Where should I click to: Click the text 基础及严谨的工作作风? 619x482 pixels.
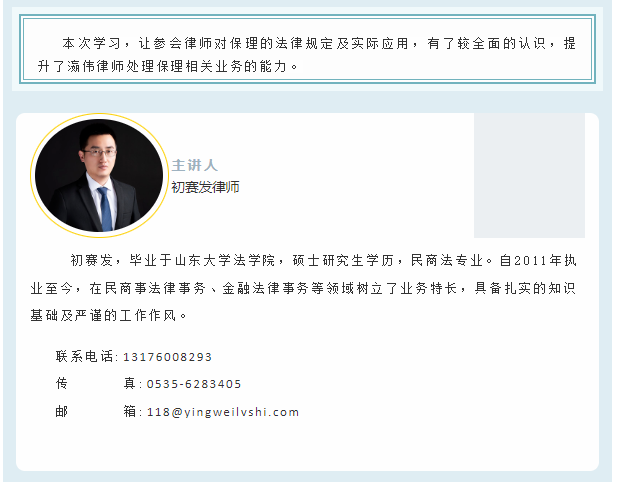[103, 316]
